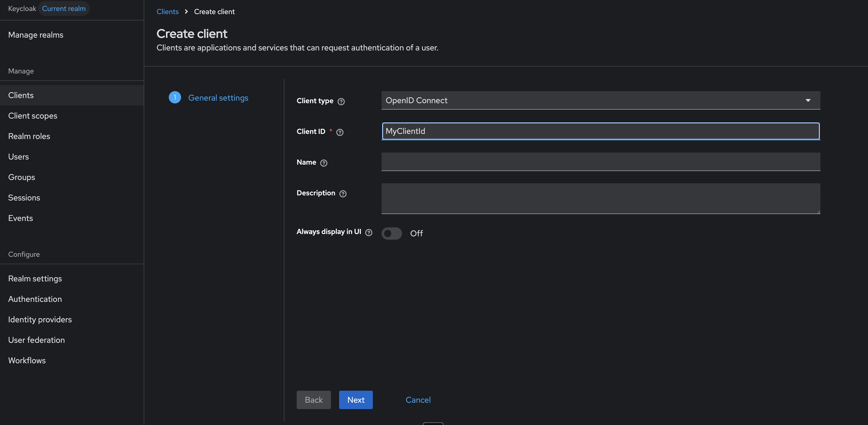Toggle the Always display in UI switch
The width and height of the screenshot is (868, 425).
point(392,233)
